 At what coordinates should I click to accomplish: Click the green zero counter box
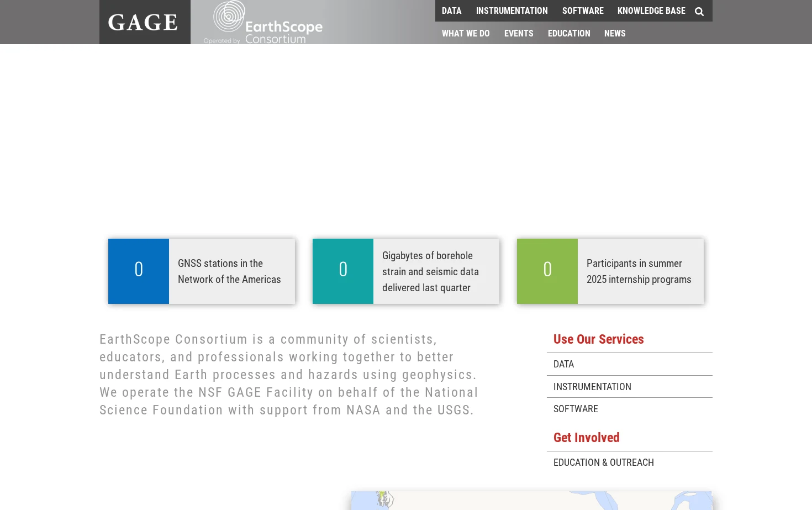tap(547, 271)
